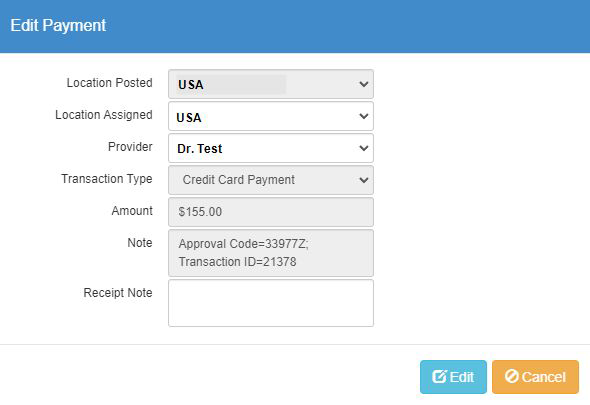Click the Transaction Type chevron arrow
Image resolution: width=590 pixels, height=405 pixels.
(363, 180)
